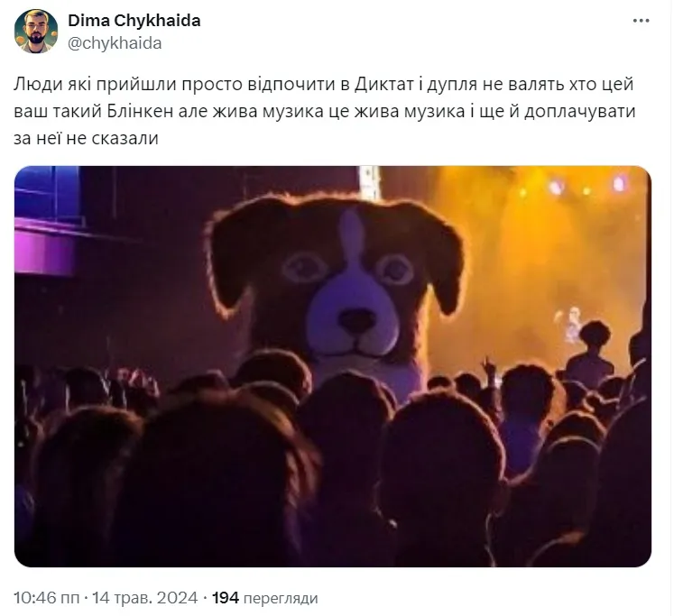Click the white pole above mascot head
This screenshot has width=674, height=616.
[x=370, y=183]
